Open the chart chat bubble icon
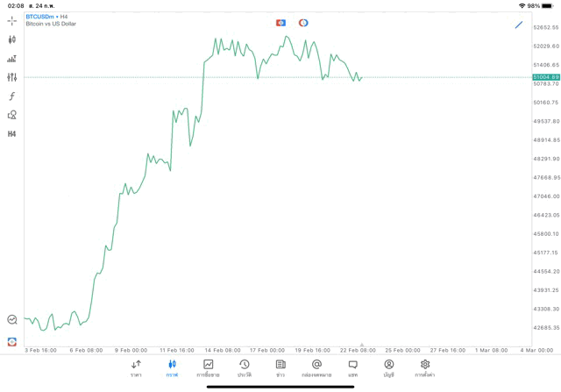The width and height of the screenshot is (561, 392). click(12, 320)
